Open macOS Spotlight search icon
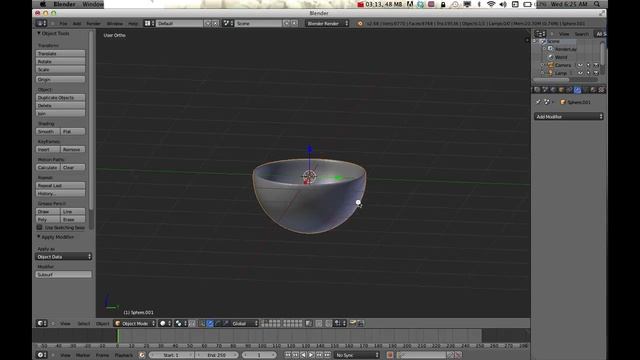 click(x=597, y=4)
